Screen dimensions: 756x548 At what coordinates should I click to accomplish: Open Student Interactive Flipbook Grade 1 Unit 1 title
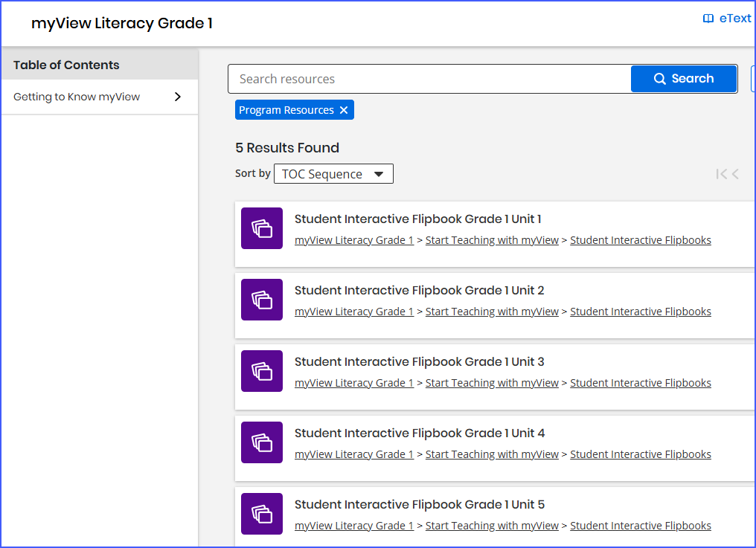click(418, 219)
